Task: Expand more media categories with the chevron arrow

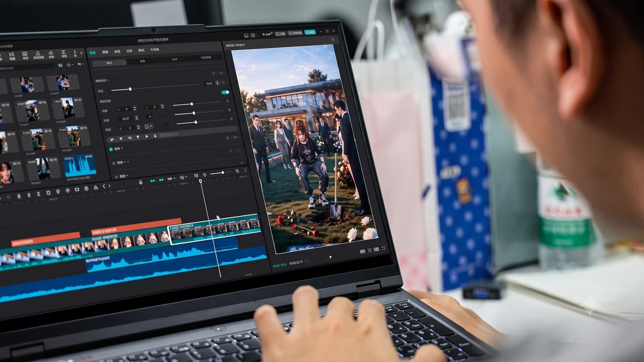Action: click(x=82, y=53)
